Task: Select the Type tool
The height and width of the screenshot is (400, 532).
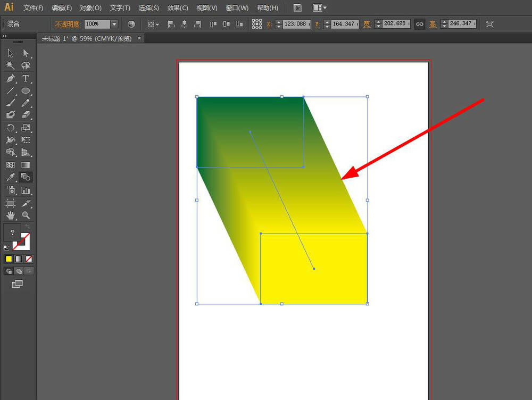Action: (x=26, y=78)
